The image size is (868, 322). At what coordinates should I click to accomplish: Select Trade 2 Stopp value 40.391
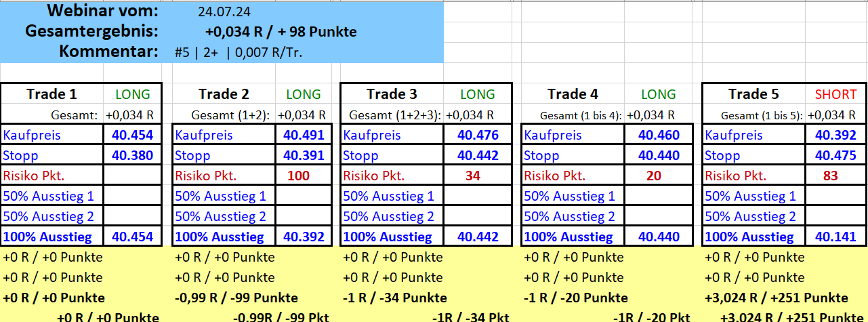pos(304,155)
